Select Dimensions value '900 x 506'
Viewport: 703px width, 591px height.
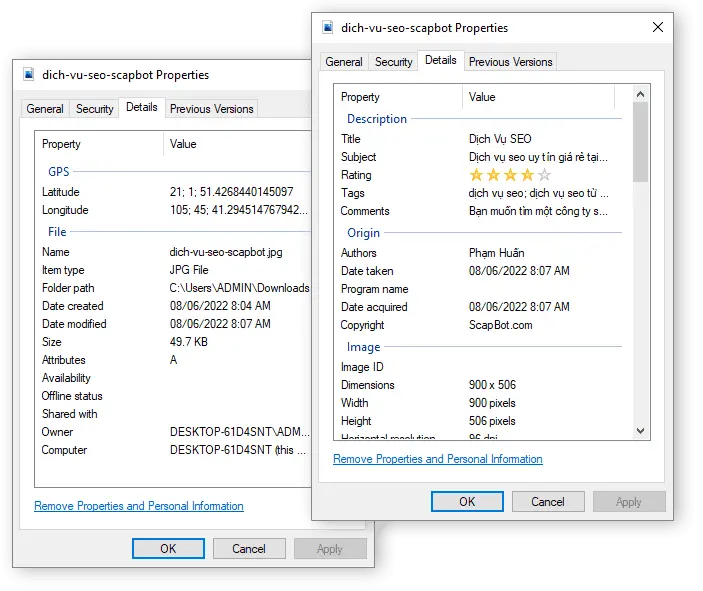point(492,385)
